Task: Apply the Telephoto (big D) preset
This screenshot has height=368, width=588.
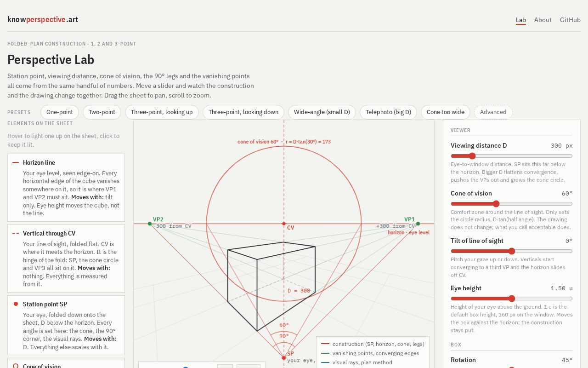Action: pyautogui.click(x=388, y=112)
